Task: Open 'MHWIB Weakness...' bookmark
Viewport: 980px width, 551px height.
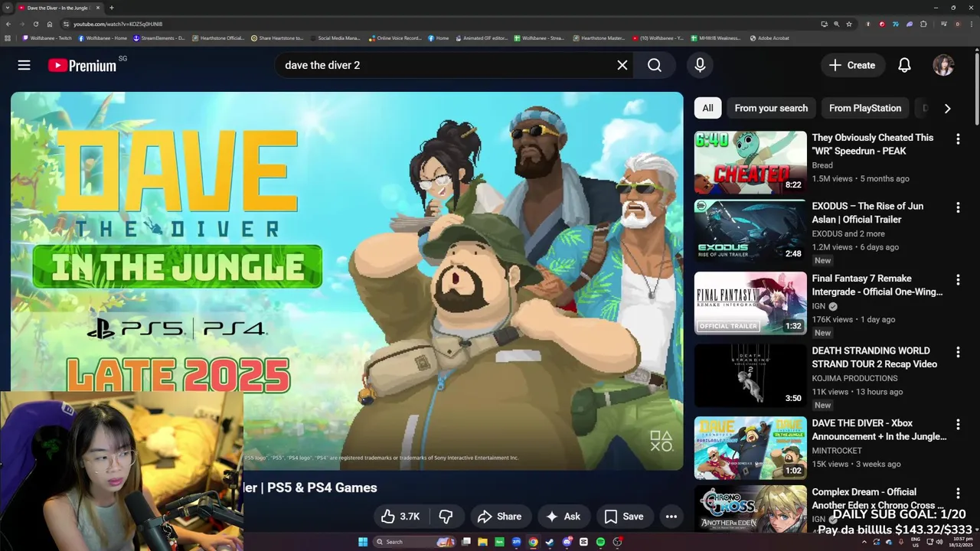Action: pos(716,37)
